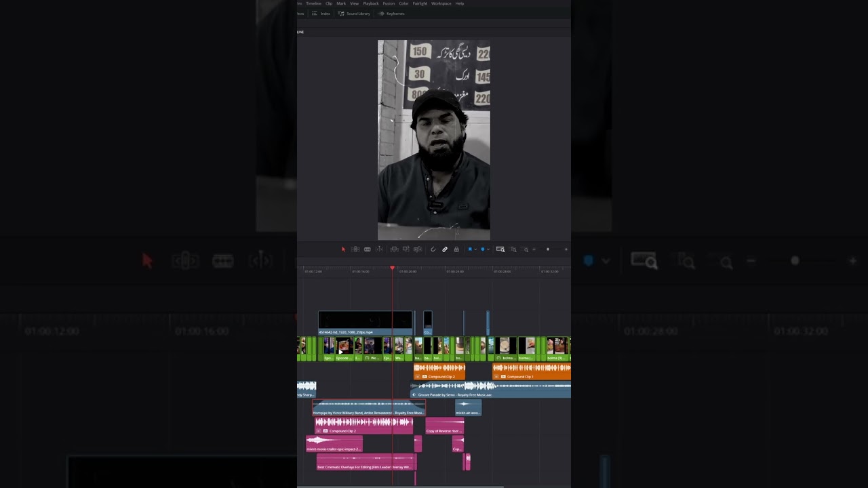This screenshot has height=488, width=868.
Task: Click the viewer video preview
Action: [434, 140]
